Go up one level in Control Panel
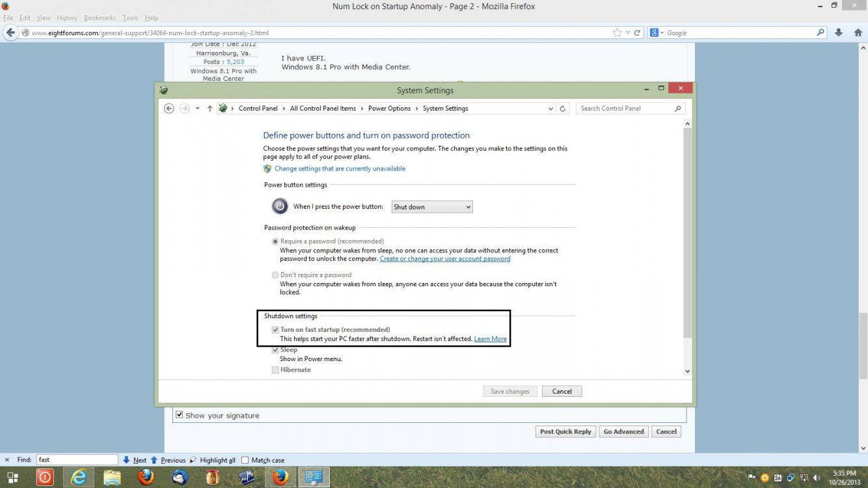868x488 pixels. pyautogui.click(x=210, y=109)
